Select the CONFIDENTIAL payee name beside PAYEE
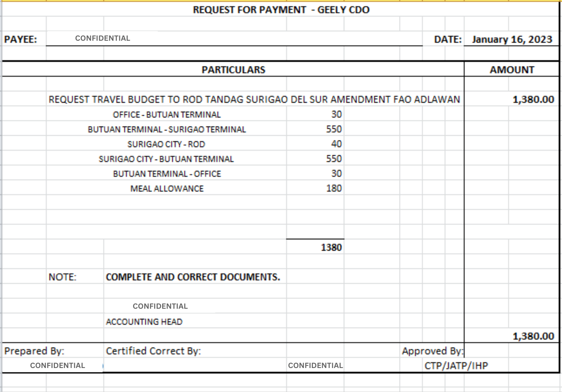The width and height of the screenshot is (562, 392). (103, 38)
